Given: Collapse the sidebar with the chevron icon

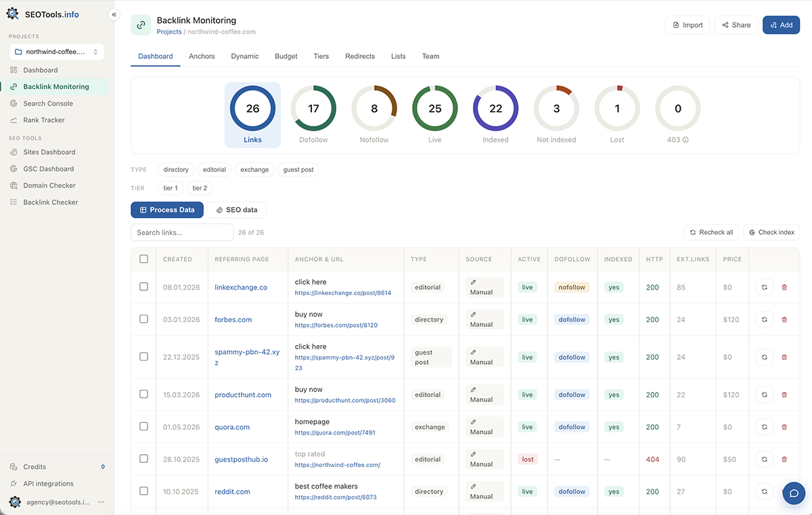Looking at the screenshot, I should [x=114, y=14].
